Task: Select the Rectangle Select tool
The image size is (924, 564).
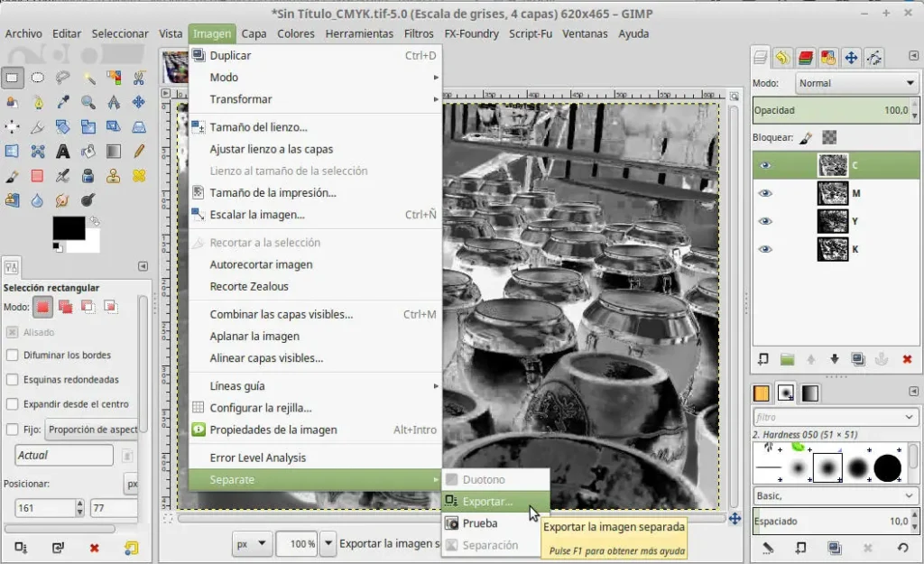Action: (13, 78)
